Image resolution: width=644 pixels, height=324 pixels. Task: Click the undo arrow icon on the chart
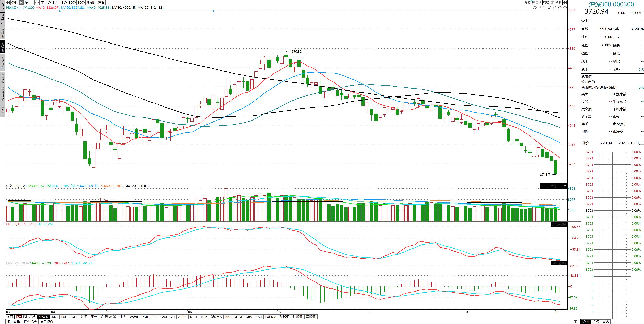[545, 8]
